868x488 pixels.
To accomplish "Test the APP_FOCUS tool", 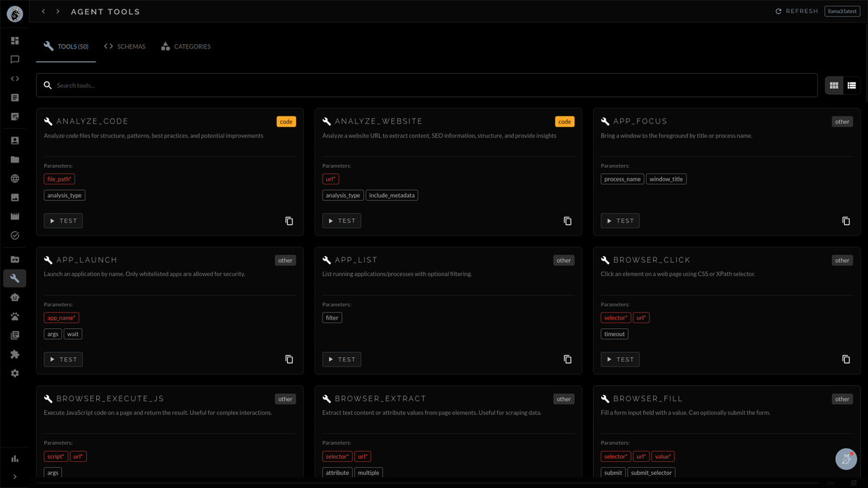I will coord(620,221).
